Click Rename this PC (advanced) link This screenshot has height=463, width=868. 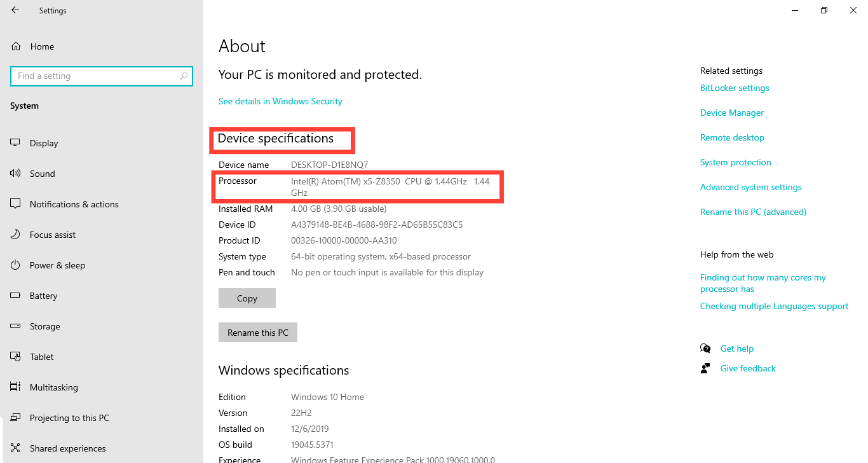(x=753, y=212)
